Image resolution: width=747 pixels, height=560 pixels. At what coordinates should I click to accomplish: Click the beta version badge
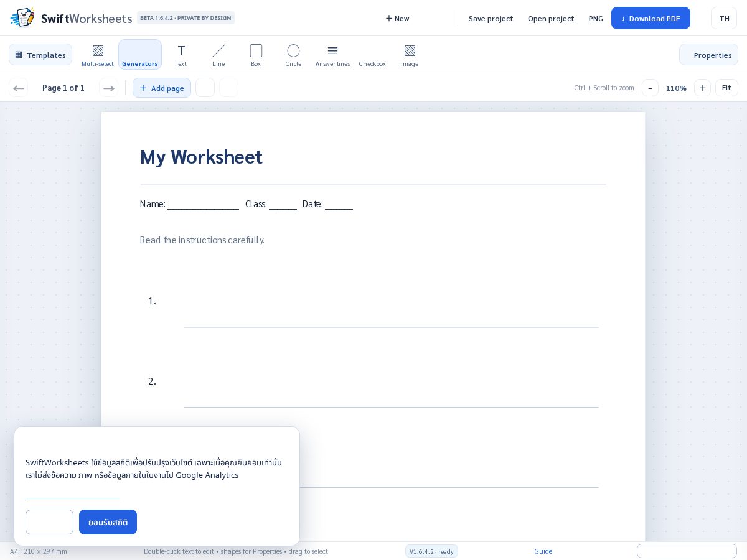tap(186, 18)
